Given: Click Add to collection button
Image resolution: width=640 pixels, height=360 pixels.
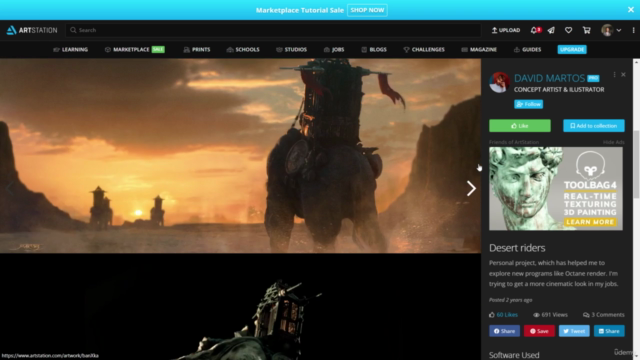Looking at the screenshot, I should click(593, 126).
